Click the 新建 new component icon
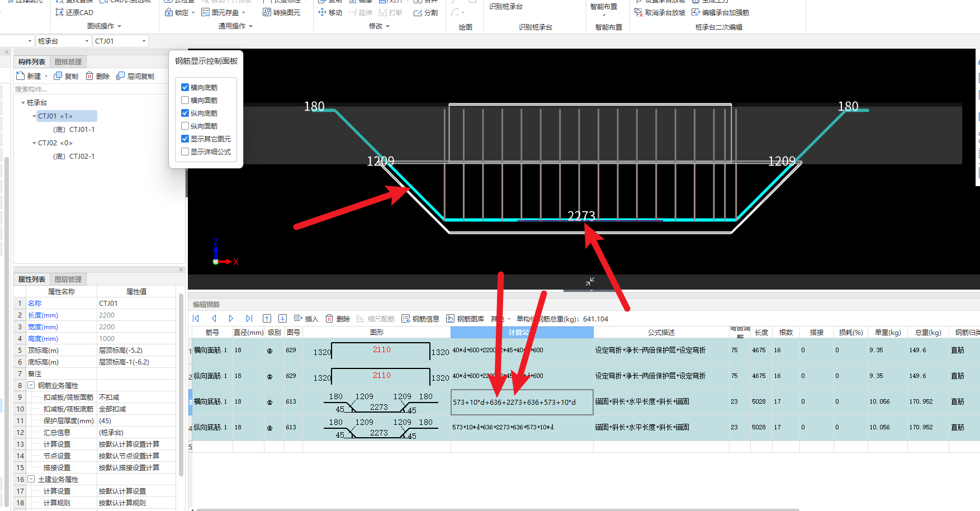This screenshot has width=980, height=511. pos(21,76)
